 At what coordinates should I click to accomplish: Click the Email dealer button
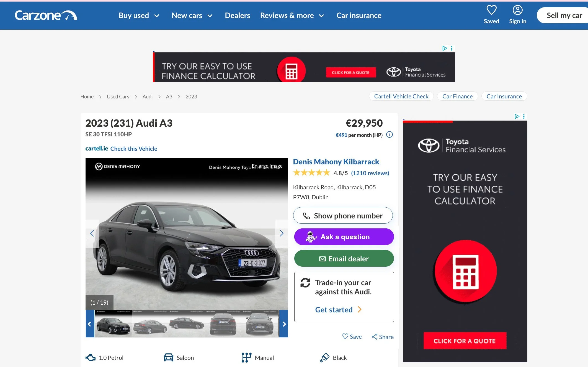coord(344,259)
